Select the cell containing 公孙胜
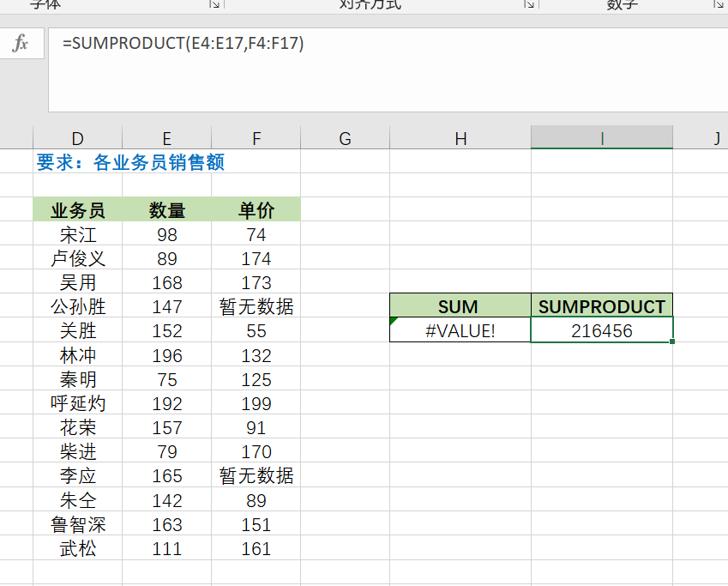 (77, 306)
